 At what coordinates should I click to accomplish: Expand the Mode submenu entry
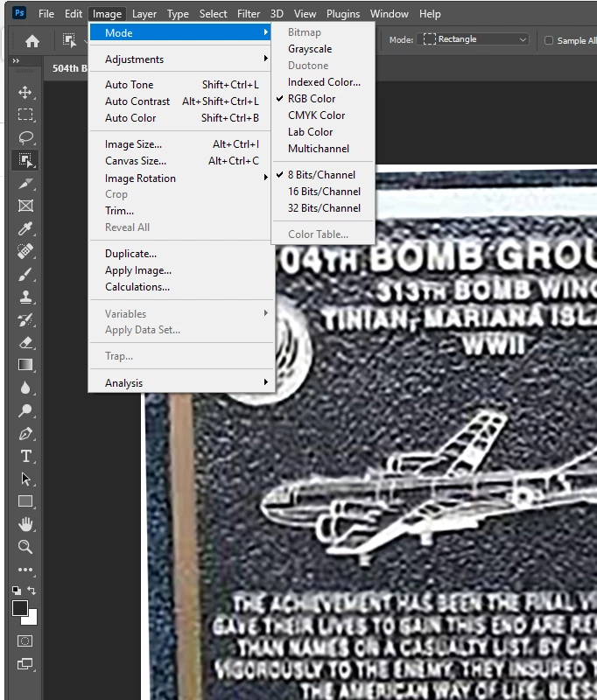click(x=180, y=32)
